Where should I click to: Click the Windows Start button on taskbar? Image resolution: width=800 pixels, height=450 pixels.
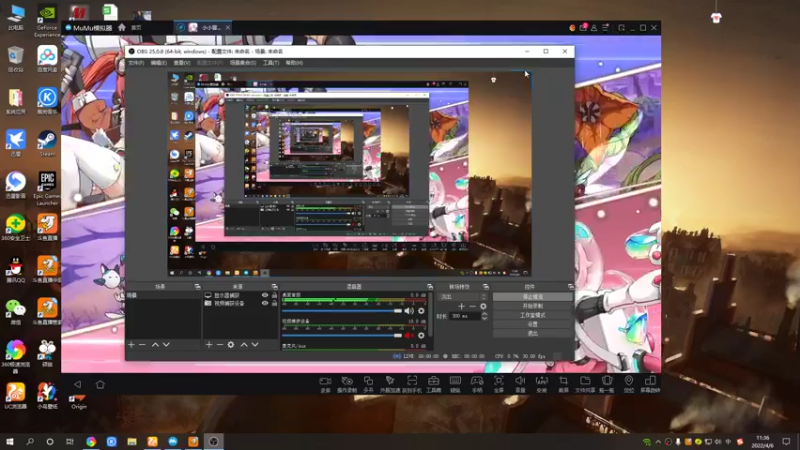tap(10, 441)
